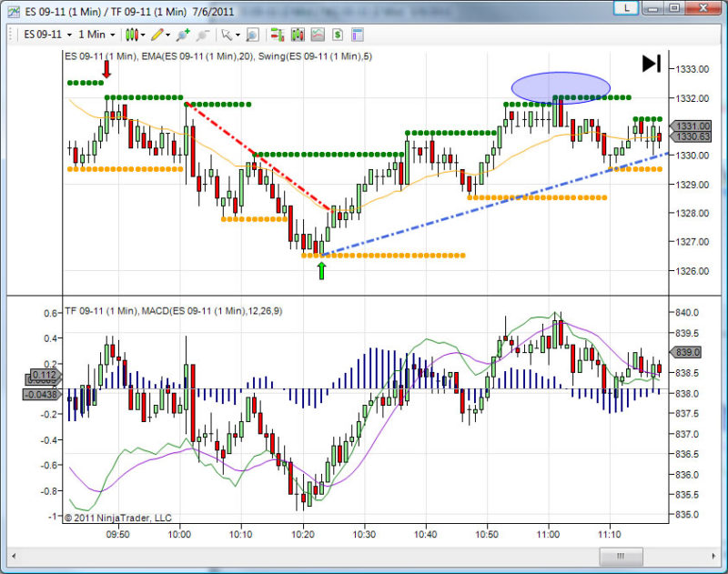Click the dollar-sign trade performance icon
Viewport: 728px width, 574px height.
pyautogui.click(x=337, y=35)
